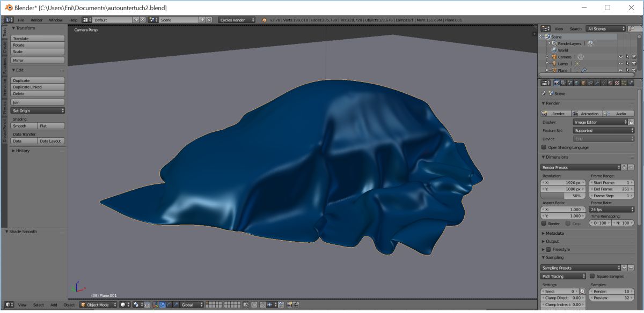The height and width of the screenshot is (313, 644).
Task: Click the Outliner editor type icon
Action: click(x=546, y=28)
